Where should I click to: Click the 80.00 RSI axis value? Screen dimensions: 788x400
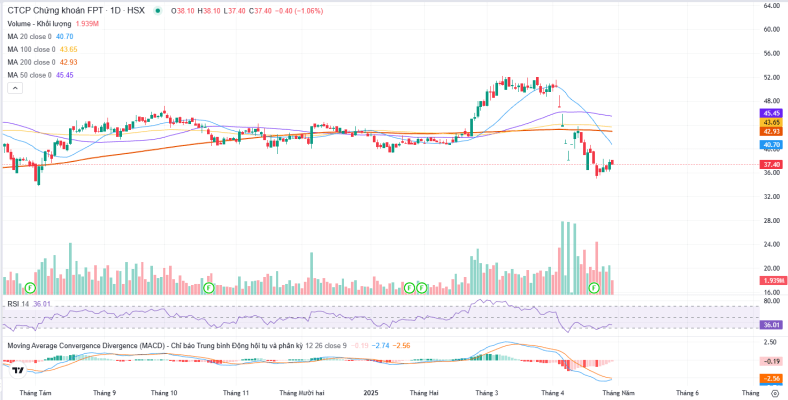(x=771, y=301)
